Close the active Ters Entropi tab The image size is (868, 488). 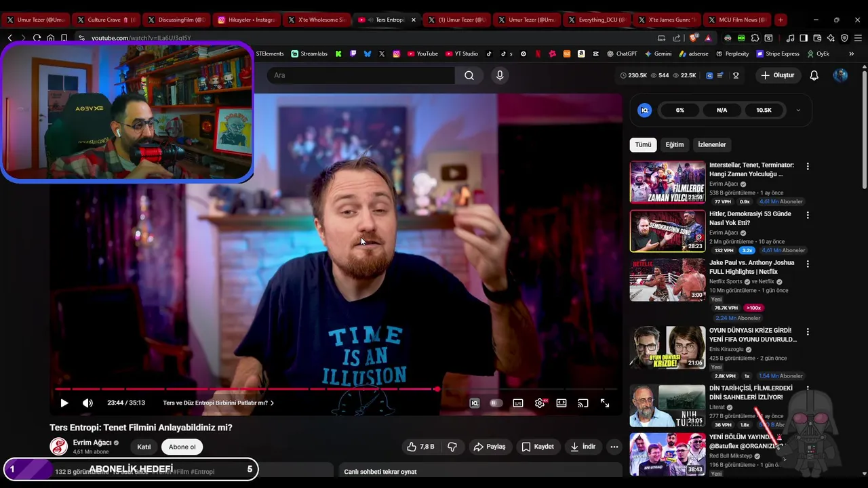pyautogui.click(x=414, y=20)
